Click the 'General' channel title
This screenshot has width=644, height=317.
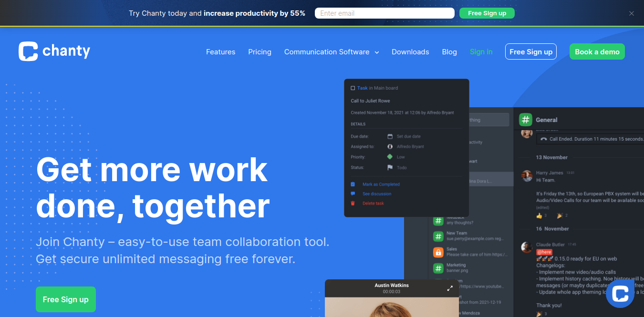546,120
